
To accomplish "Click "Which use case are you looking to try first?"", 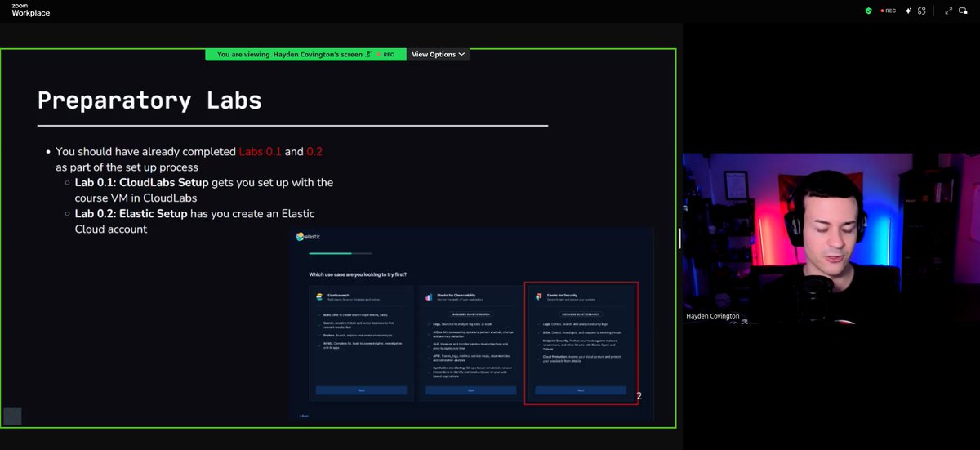I will 358,274.
